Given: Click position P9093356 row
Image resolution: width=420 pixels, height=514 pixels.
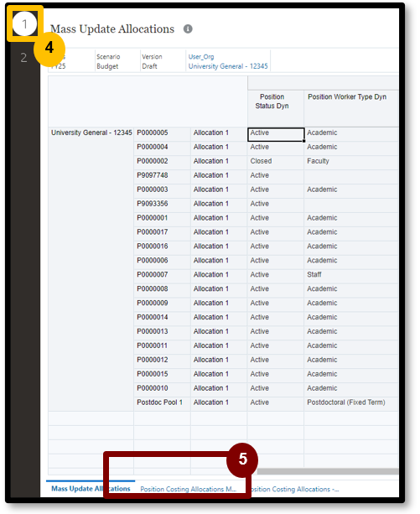Looking at the screenshot, I should [x=162, y=204].
